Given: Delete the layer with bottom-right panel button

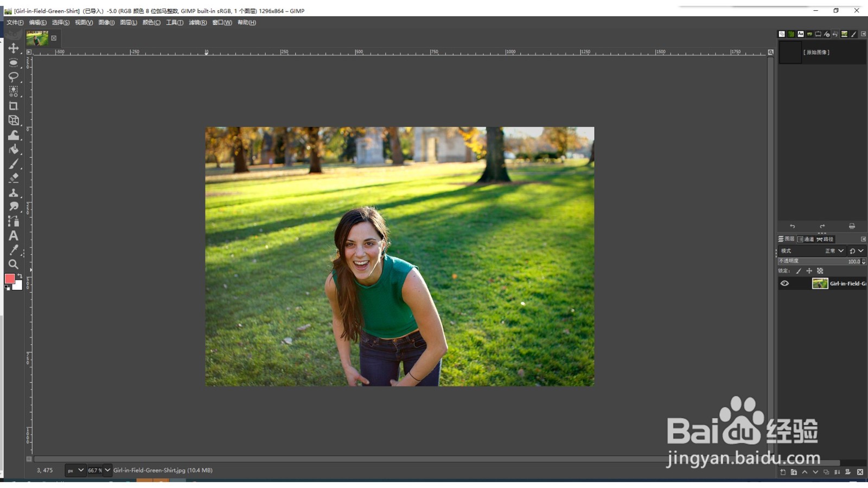Looking at the screenshot, I should (860, 472).
